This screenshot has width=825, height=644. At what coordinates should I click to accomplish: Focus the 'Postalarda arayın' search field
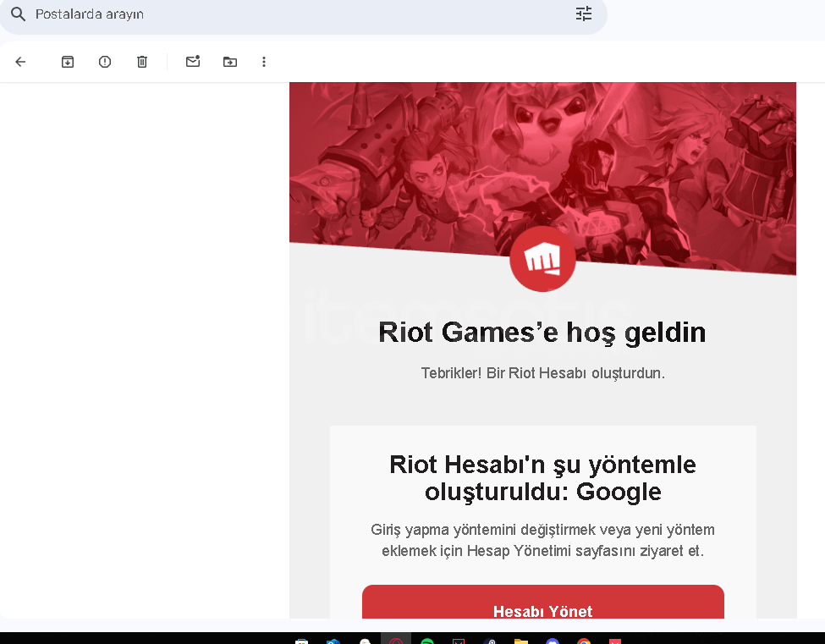click(x=303, y=14)
